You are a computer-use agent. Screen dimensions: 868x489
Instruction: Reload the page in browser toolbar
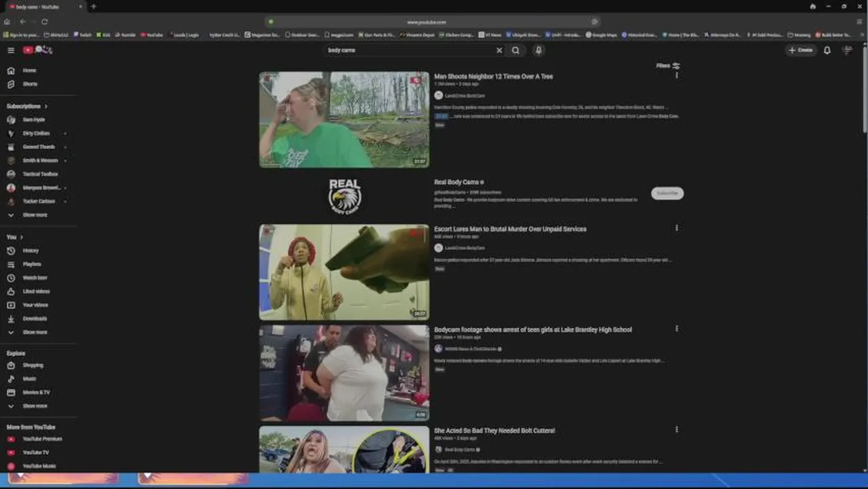[44, 22]
